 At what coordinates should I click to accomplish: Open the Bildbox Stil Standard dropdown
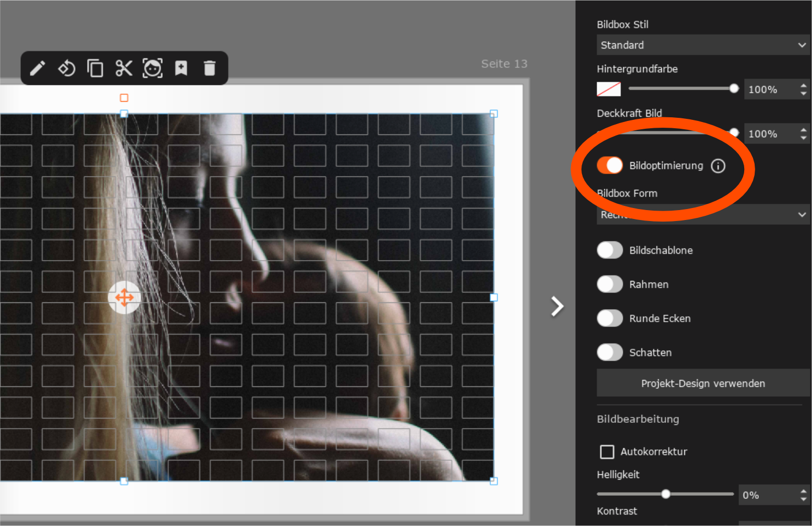coord(703,45)
